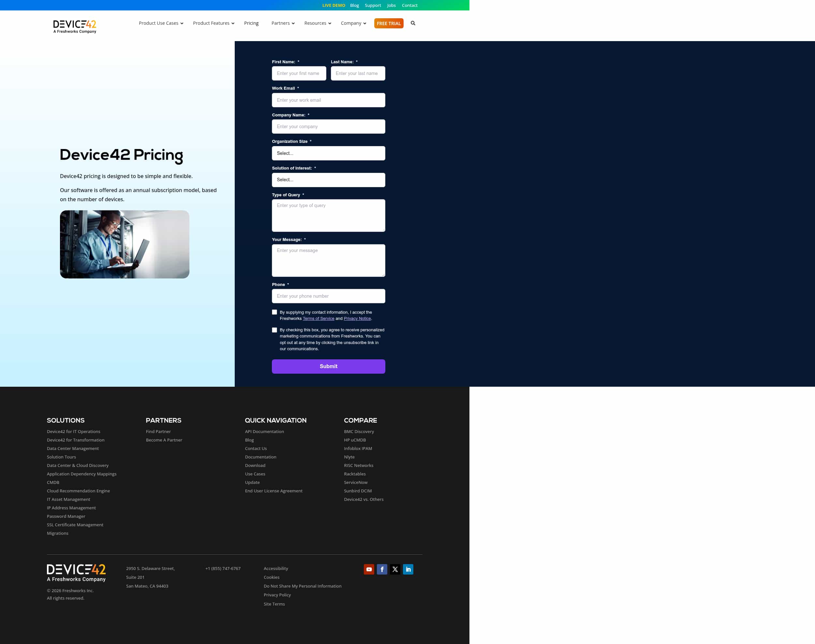
Task: Open Accessibility footer link
Action: [x=275, y=568]
